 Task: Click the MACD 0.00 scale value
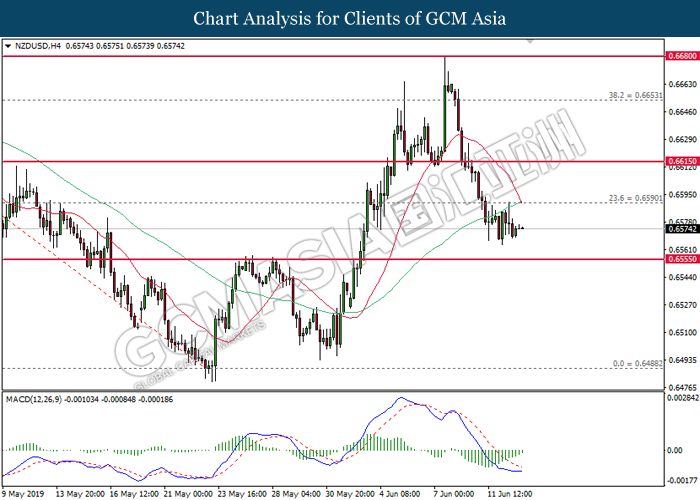675,450
